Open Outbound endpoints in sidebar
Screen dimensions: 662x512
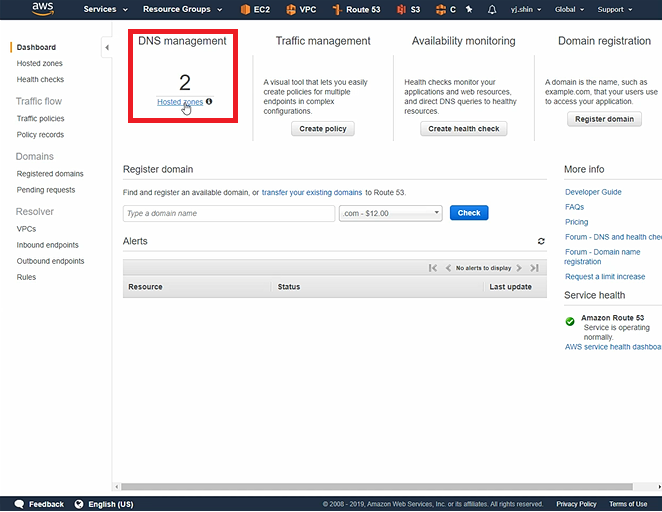(51, 261)
